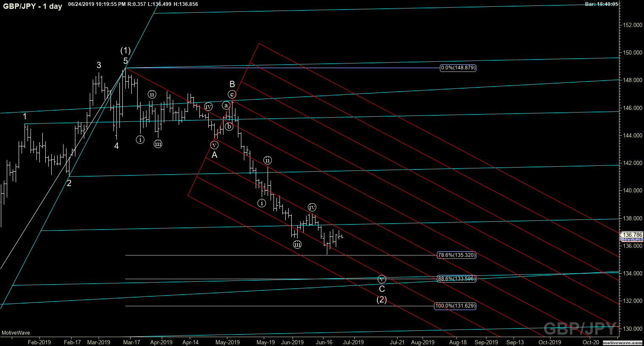Viewport: 644px width, 346px height.
Task: Click the 152.000 price axis label
Action: click(x=632, y=25)
